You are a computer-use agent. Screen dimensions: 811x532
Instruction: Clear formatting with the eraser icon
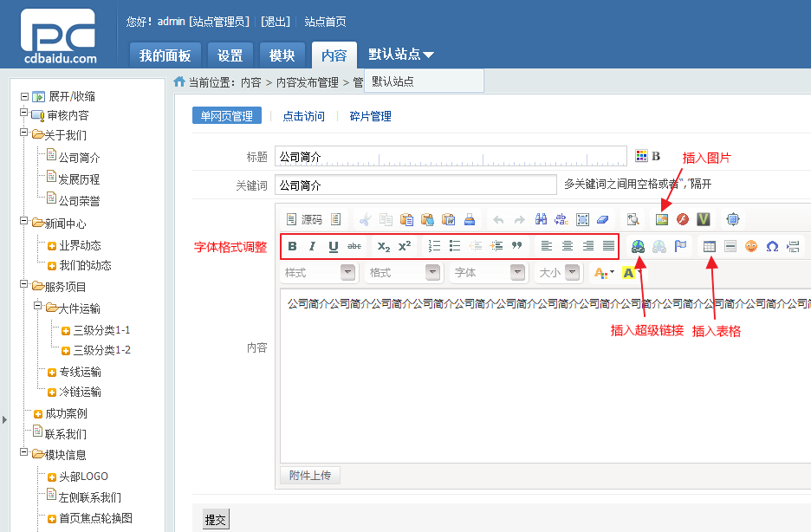click(x=603, y=220)
